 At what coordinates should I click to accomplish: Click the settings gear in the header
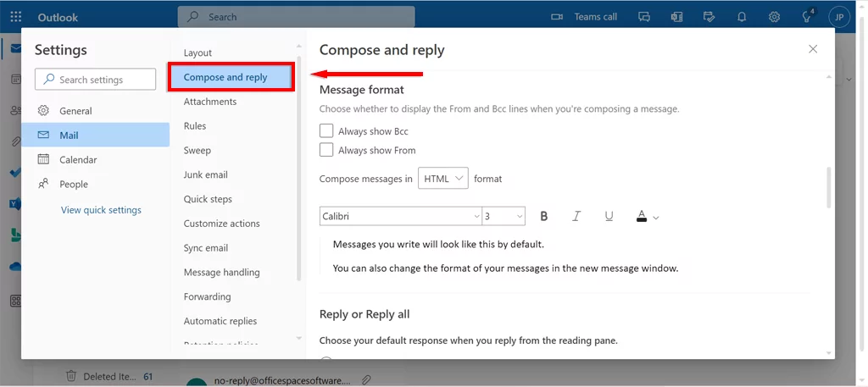774,17
